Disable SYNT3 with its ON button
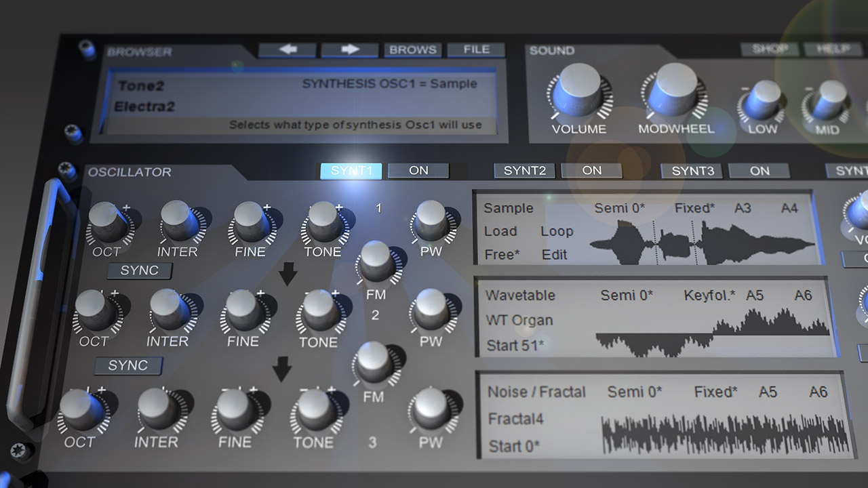Screen dimensions: 868x488 pyautogui.click(x=759, y=171)
